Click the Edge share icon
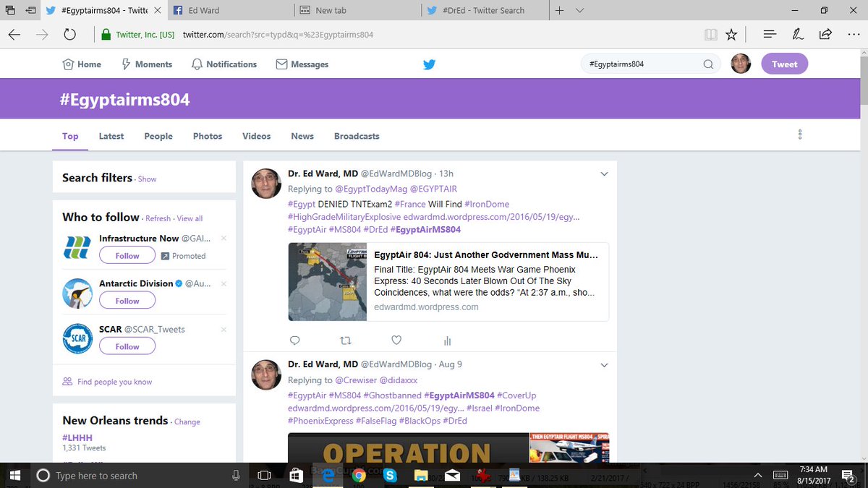This screenshot has height=488, width=868. point(825,34)
